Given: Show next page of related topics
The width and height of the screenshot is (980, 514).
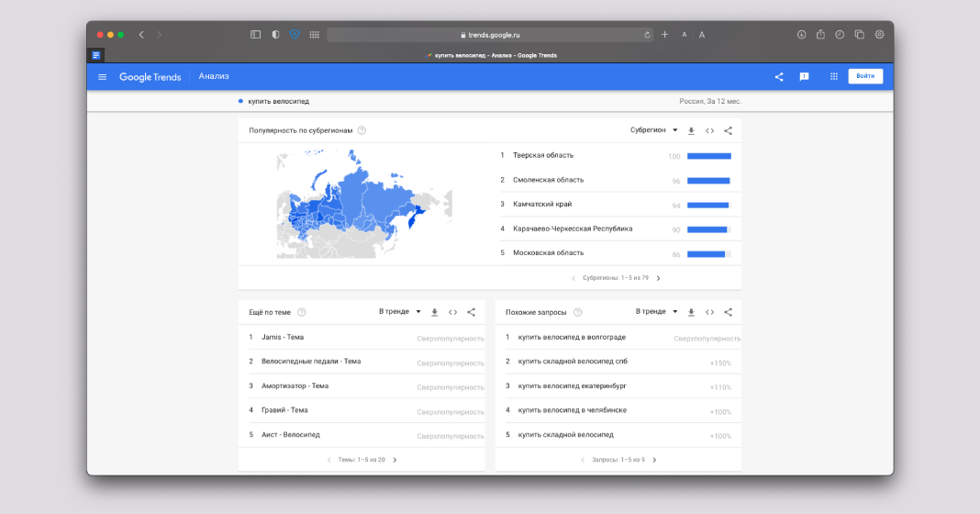Looking at the screenshot, I should pos(395,460).
